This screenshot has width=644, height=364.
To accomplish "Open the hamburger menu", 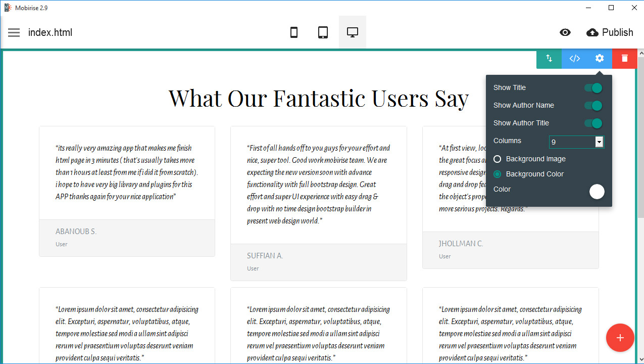I will click(x=14, y=32).
